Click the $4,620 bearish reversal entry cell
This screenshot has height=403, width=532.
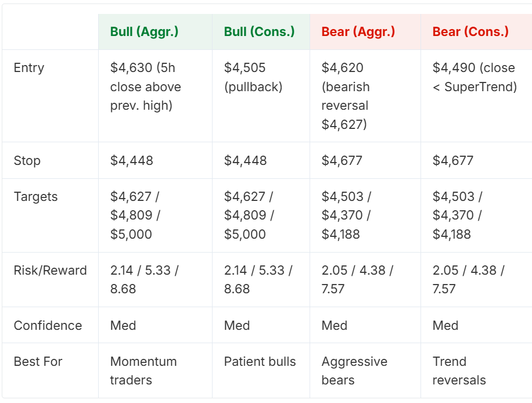[x=365, y=96]
